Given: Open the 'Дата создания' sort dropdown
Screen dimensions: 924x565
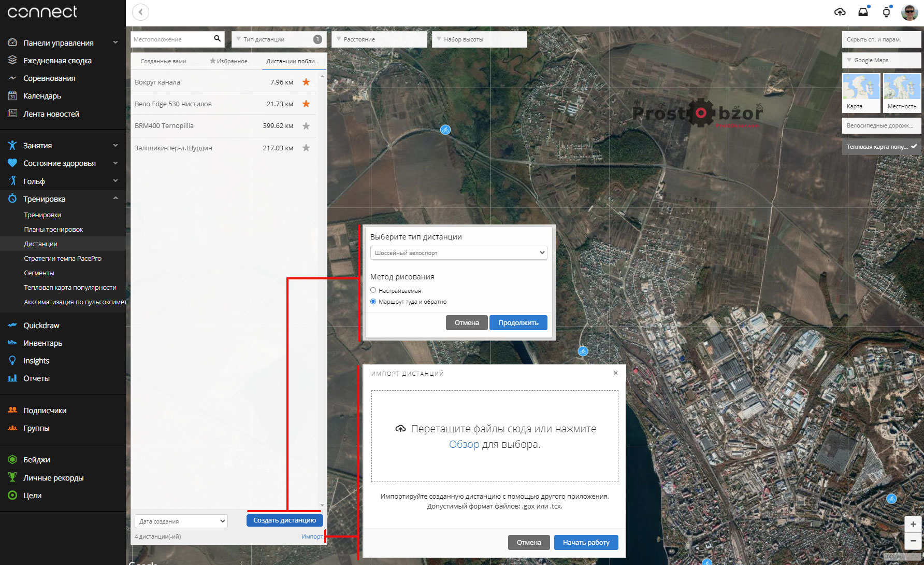Looking at the screenshot, I should pos(181,521).
